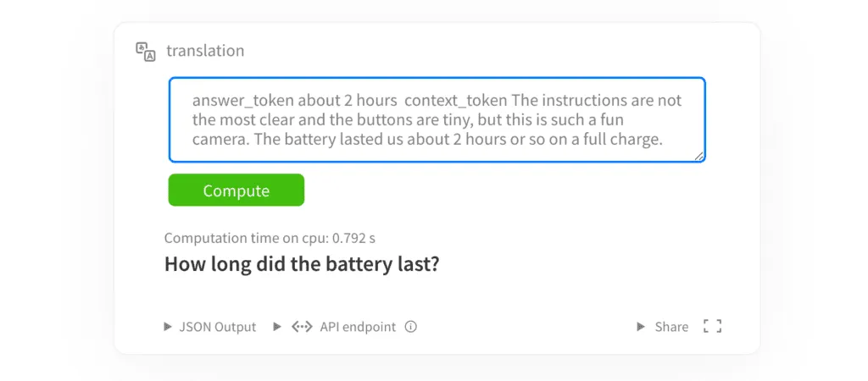Click the Share label
Viewport: 868px width, 381px height.
[671, 327]
